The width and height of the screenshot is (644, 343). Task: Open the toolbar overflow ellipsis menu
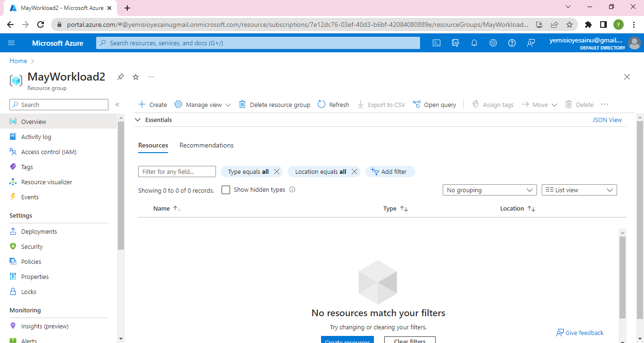coord(605,104)
